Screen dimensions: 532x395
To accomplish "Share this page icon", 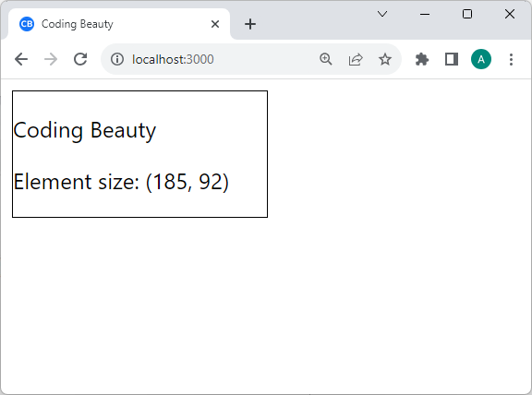I will [356, 59].
